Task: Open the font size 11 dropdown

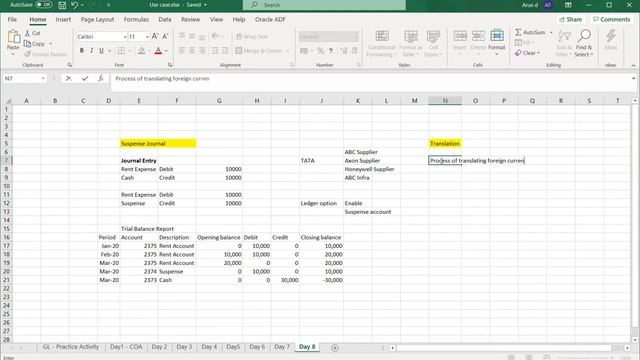Action: pyautogui.click(x=147, y=37)
